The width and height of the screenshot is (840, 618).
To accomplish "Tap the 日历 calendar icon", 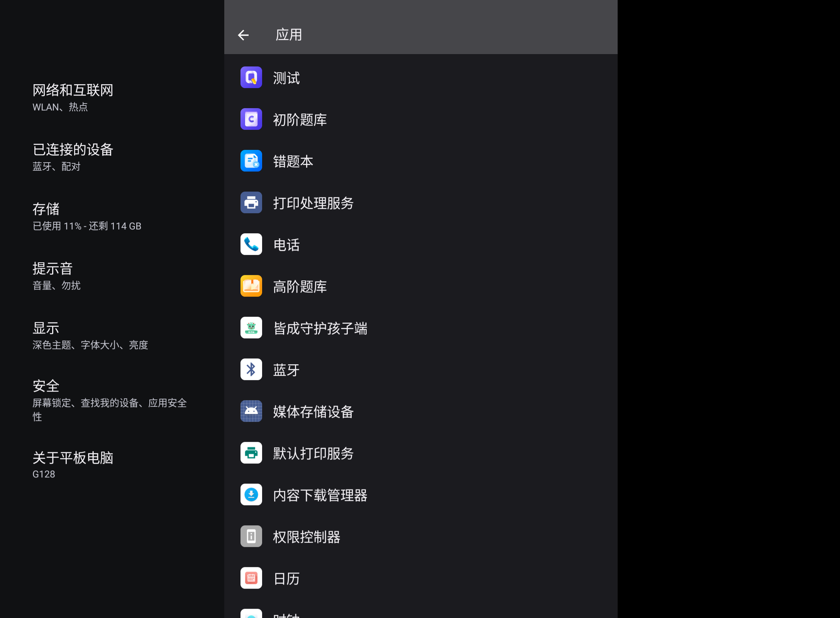I will (x=251, y=578).
